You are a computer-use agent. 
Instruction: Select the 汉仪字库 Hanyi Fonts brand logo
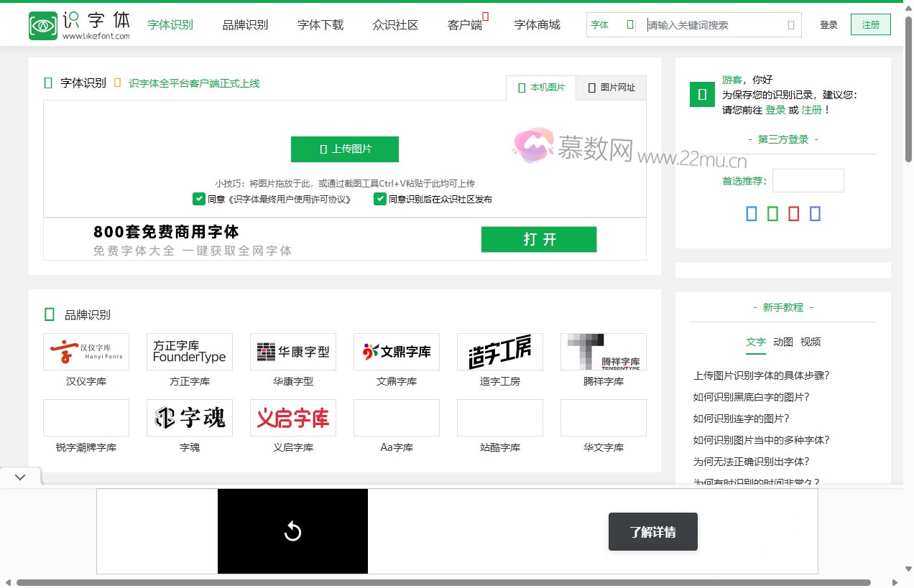click(x=86, y=352)
